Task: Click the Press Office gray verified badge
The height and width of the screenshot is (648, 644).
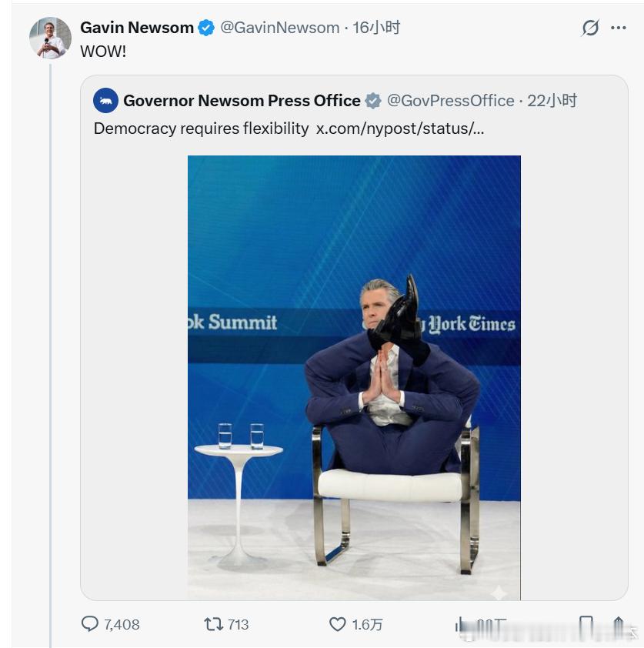Action: [373, 101]
